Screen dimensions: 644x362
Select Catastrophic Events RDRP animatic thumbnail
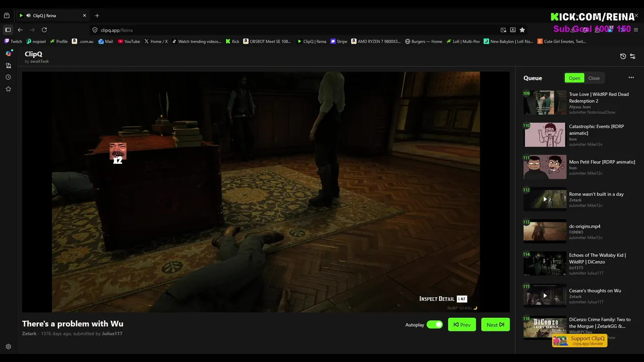pyautogui.click(x=545, y=135)
